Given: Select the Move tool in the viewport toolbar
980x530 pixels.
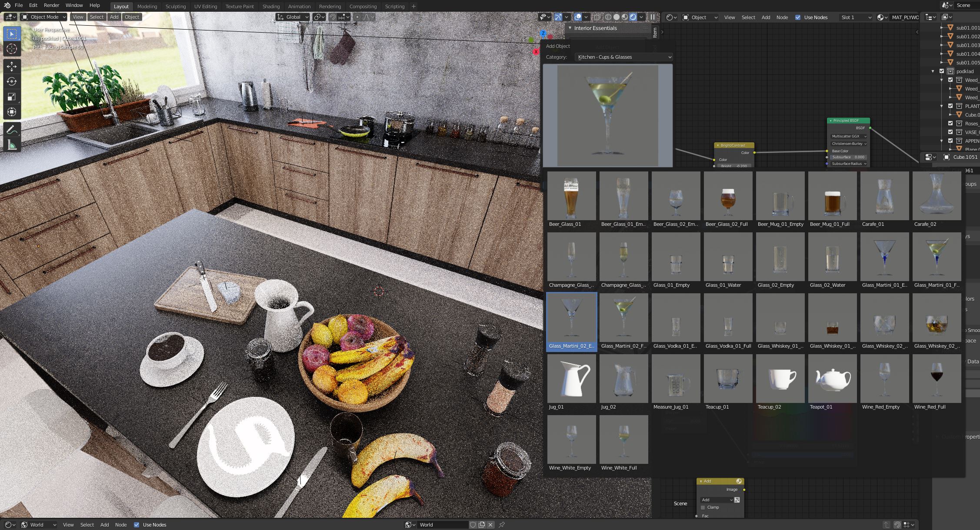Looking at the screenshot, I should click(12, 66).
